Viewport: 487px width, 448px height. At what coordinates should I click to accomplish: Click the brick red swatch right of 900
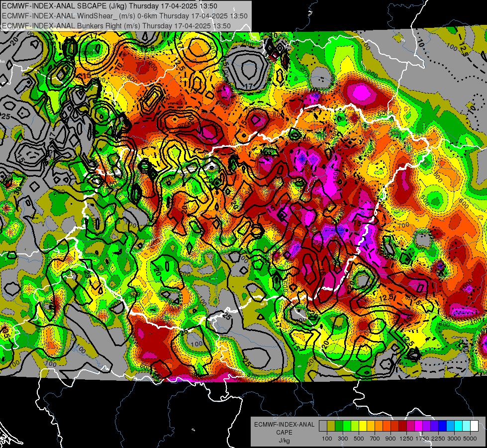tap(395, 426)
